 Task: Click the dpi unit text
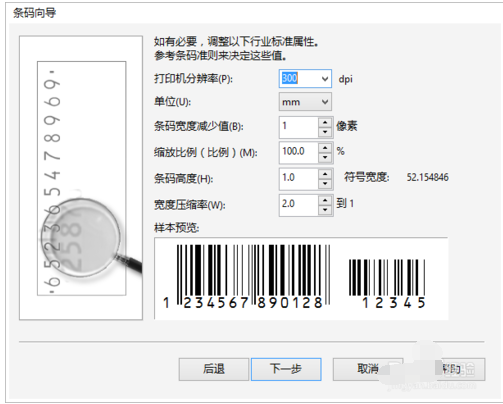point(346,79)
